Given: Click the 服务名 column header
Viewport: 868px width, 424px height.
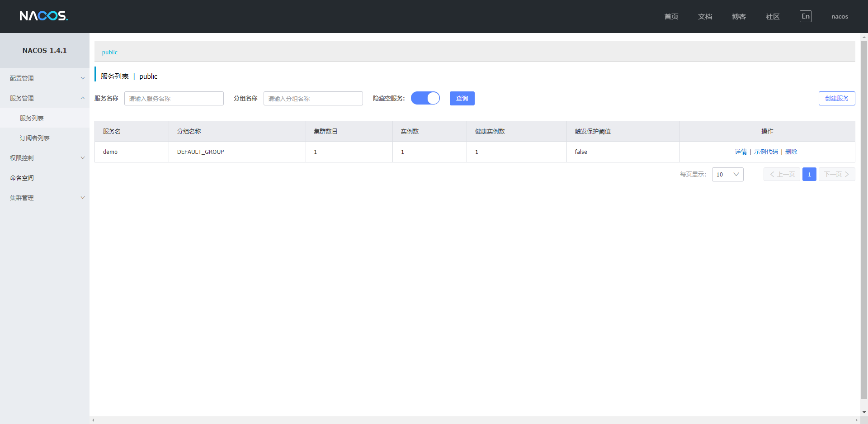Looking at the screenshot, I should 132,131.
